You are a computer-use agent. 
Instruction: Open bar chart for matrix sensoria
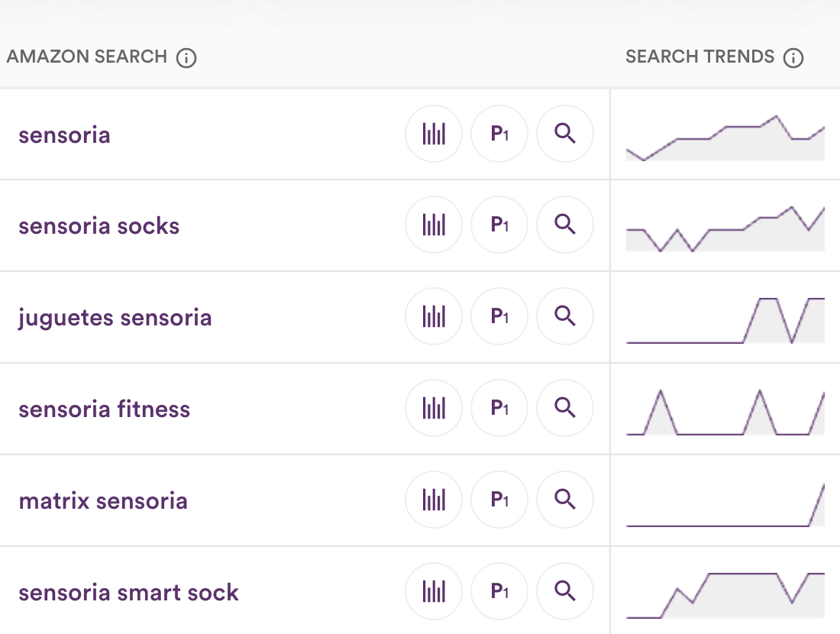(434, 500)
